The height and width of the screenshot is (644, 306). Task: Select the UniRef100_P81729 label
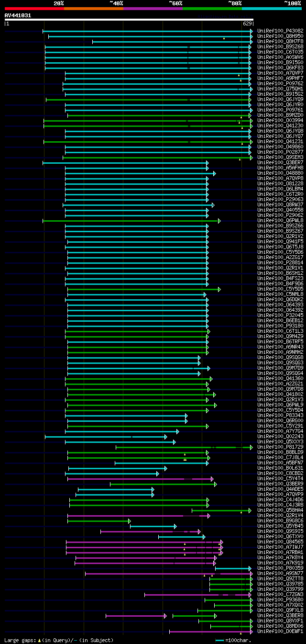(x=279, y=447)
